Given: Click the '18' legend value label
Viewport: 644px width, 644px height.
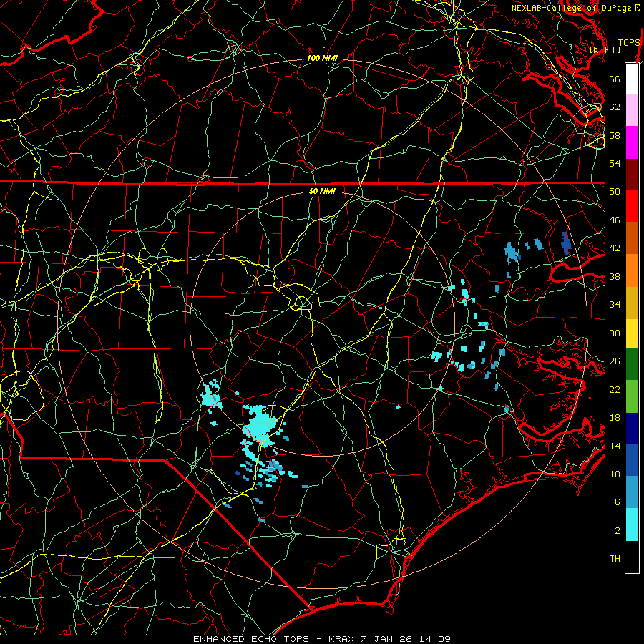Looking at the screenshot, I should [x=615, y=418].
